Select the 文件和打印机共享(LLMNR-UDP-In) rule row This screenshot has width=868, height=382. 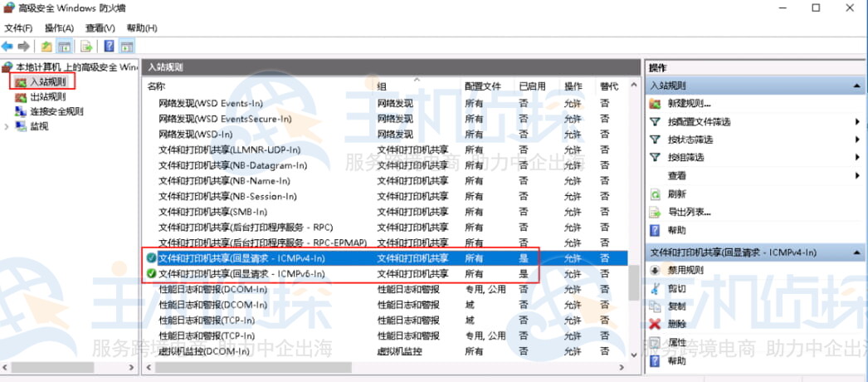(387, 149)
